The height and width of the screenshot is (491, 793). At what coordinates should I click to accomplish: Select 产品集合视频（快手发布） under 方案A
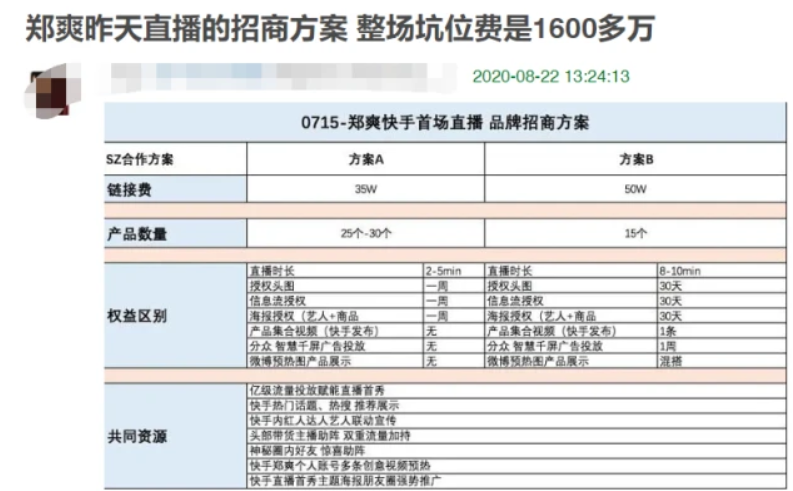pos(335,331)
